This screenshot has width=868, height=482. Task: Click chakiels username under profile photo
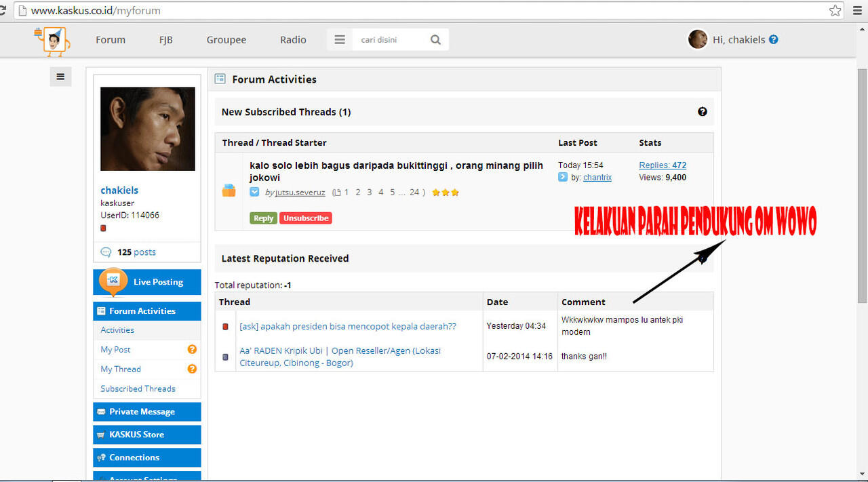click(119, 190)
